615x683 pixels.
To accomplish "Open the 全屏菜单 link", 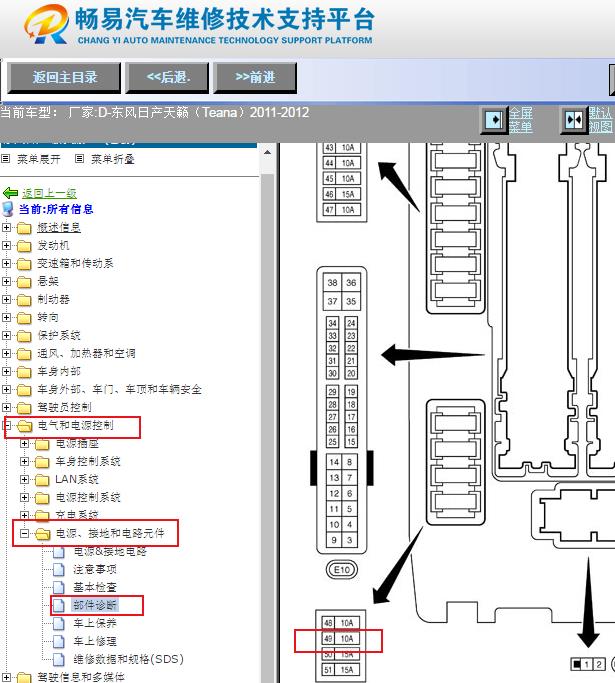I will click(x=521, y=120).
